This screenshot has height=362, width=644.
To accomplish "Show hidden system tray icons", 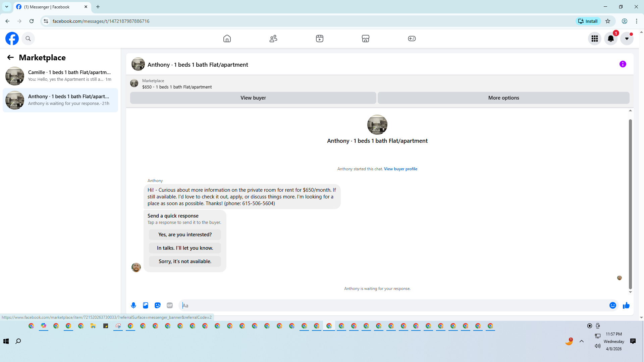I will coord(582,341).
